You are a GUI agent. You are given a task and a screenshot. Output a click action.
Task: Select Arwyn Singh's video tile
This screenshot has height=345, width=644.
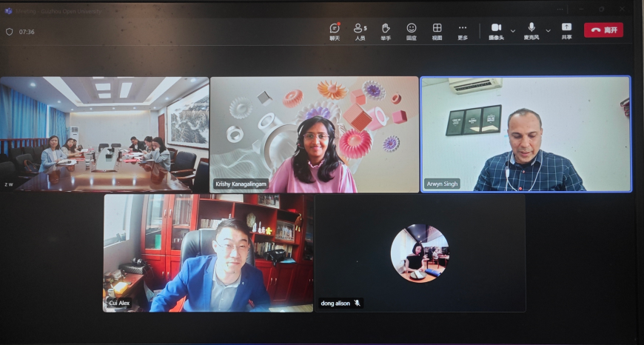[x=526, y=134]
